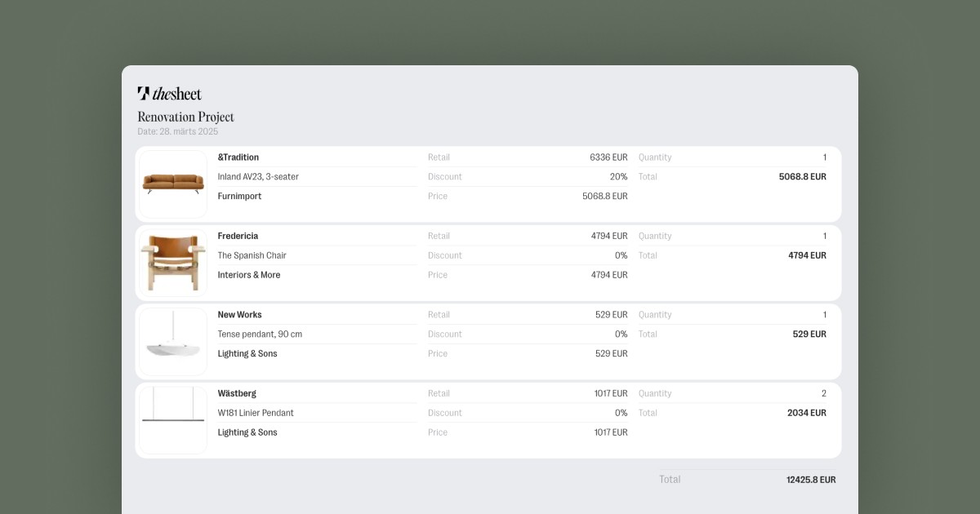Viewport: 980px width, 514px height.
Task: Click the bold total 2034 EUR
Action: click(807, 413)
